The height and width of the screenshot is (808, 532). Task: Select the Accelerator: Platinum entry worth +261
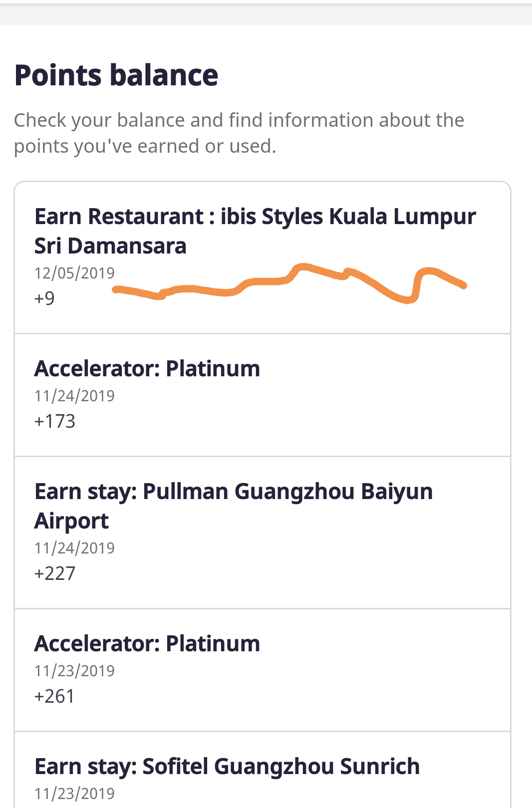point(263,670)
